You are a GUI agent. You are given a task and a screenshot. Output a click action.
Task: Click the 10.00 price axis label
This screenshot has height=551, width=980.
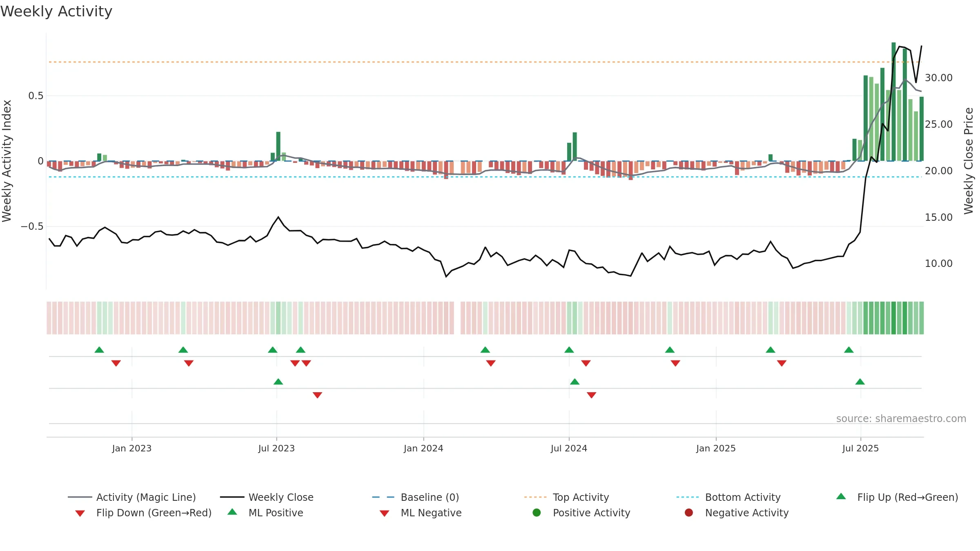point(939,263)
